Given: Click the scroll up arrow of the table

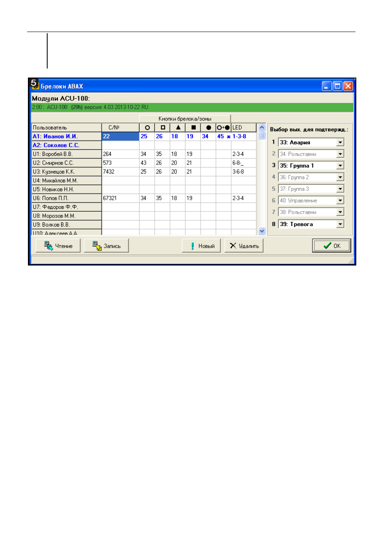Looking at the screenshot, I should [262, 127].
